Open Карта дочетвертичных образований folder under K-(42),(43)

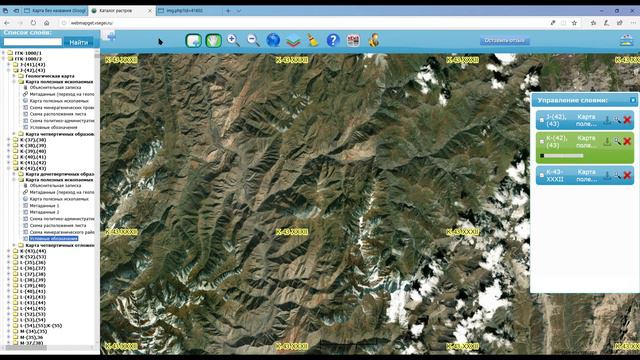click(60, 174)
